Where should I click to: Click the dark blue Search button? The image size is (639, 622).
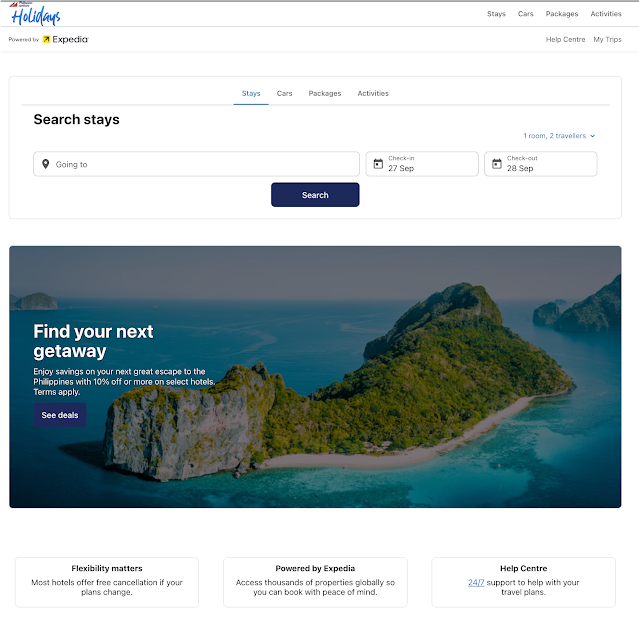[x=315, y=195]
